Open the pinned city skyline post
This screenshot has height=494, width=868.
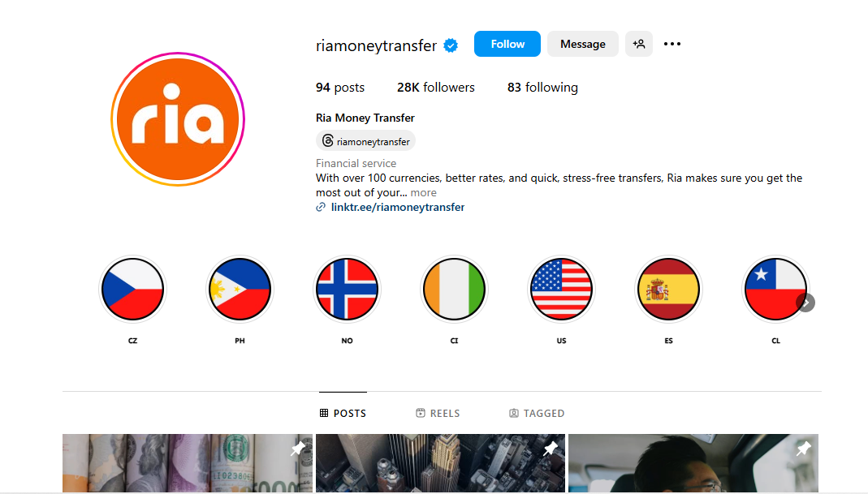441,463
